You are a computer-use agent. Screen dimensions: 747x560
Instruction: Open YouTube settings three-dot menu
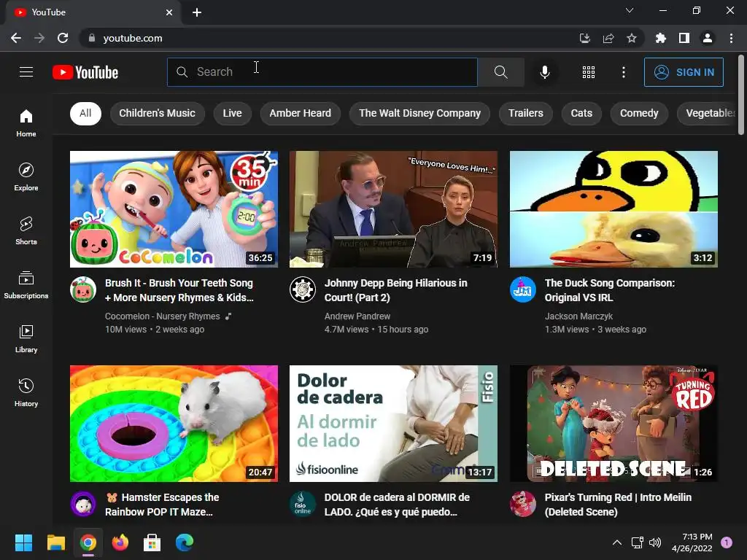[x=624, y=72]
